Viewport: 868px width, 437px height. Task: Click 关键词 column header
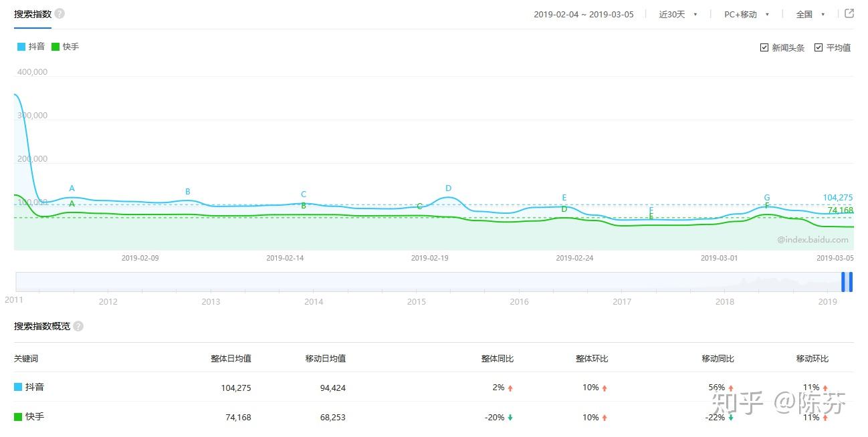(26, 359)
